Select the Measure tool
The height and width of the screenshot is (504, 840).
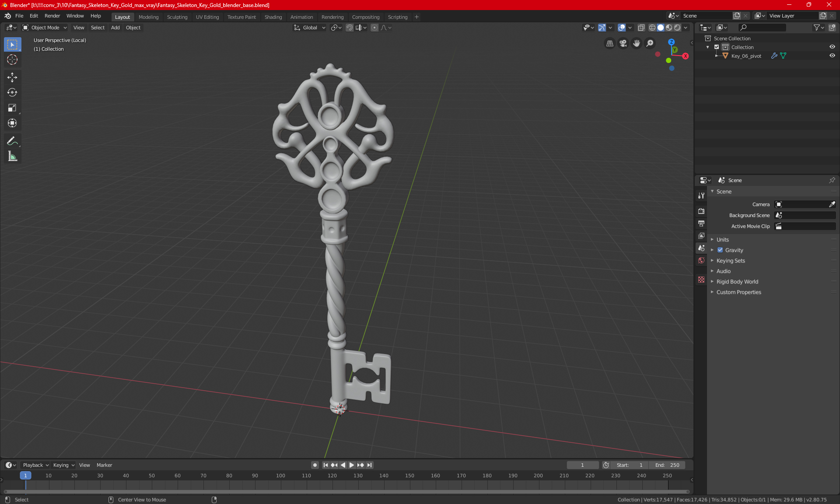click(12, 157)
